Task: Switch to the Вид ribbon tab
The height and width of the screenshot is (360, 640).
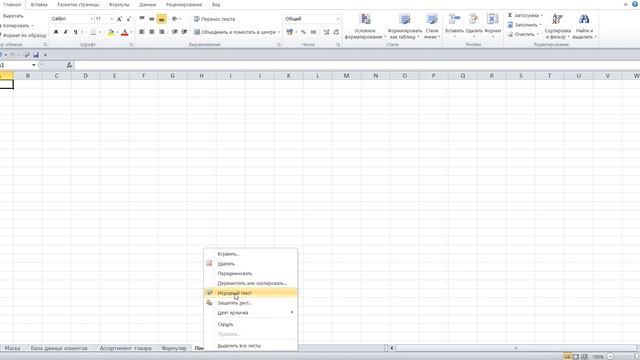Action: [216, 4]
